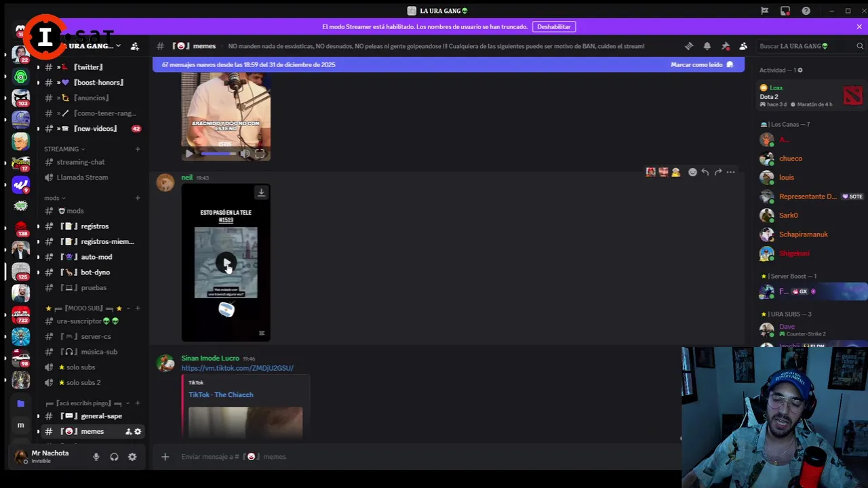The width and height of the screenshot is (868, 488).
Task: Open more options for neil's message
Action: coord(730,172)
